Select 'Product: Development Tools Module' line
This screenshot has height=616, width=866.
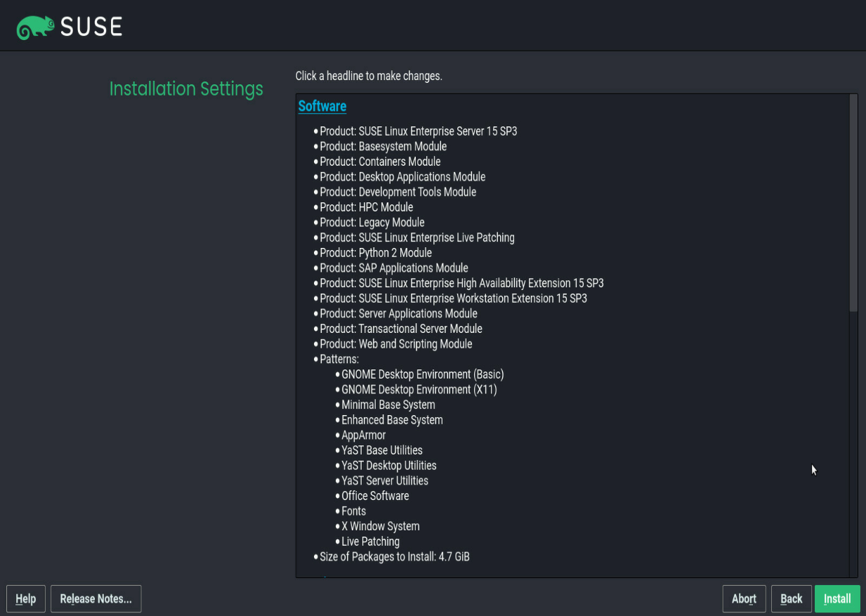(x=398, y=192)
